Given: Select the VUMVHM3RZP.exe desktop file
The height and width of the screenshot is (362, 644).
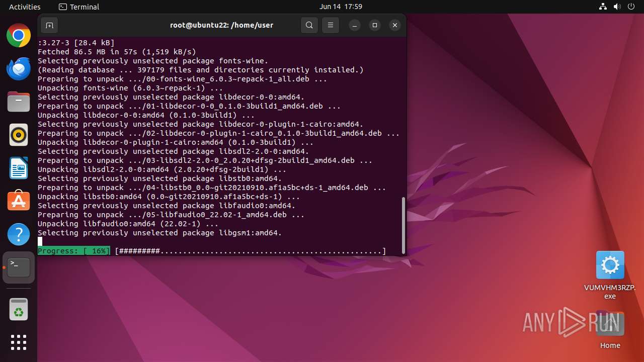Looking at the screenshot, I should pos(610,275).
